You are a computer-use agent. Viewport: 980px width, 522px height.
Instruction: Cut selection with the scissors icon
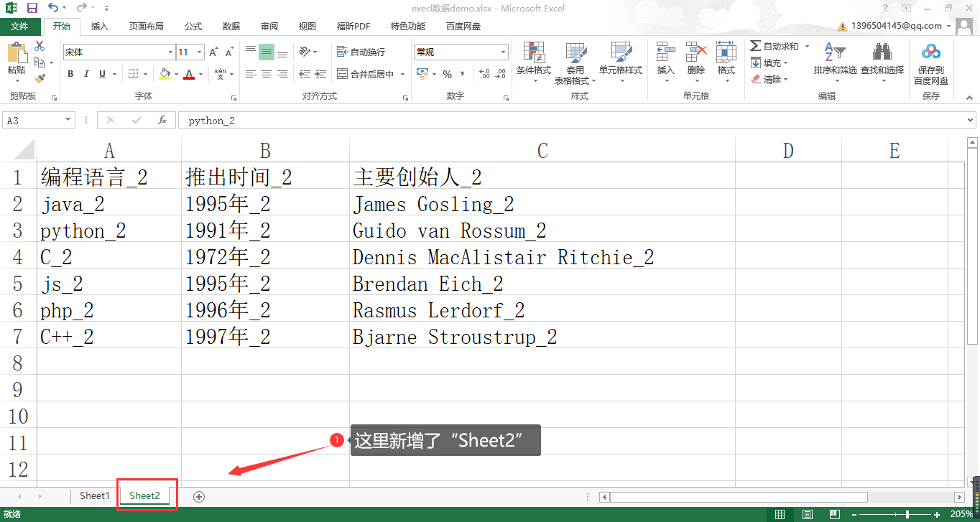[x=40, y=46]
